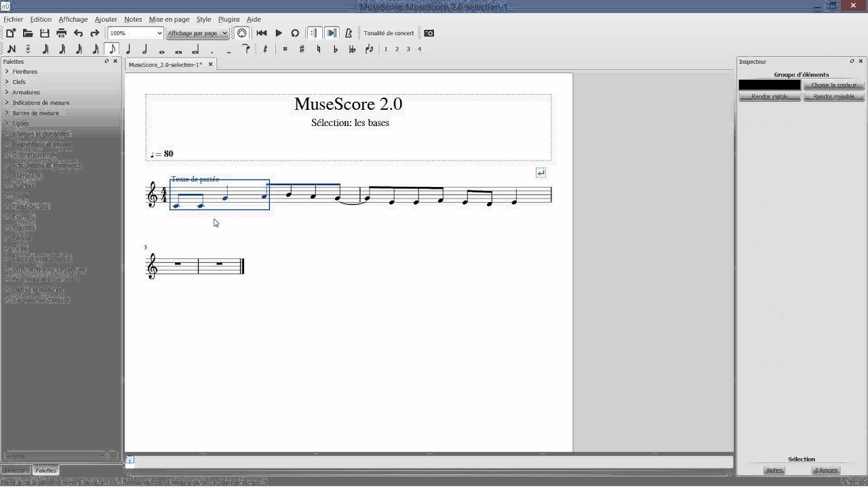Undo the last action
Viewport: 868px width, 488px height.
click(78, 33)
